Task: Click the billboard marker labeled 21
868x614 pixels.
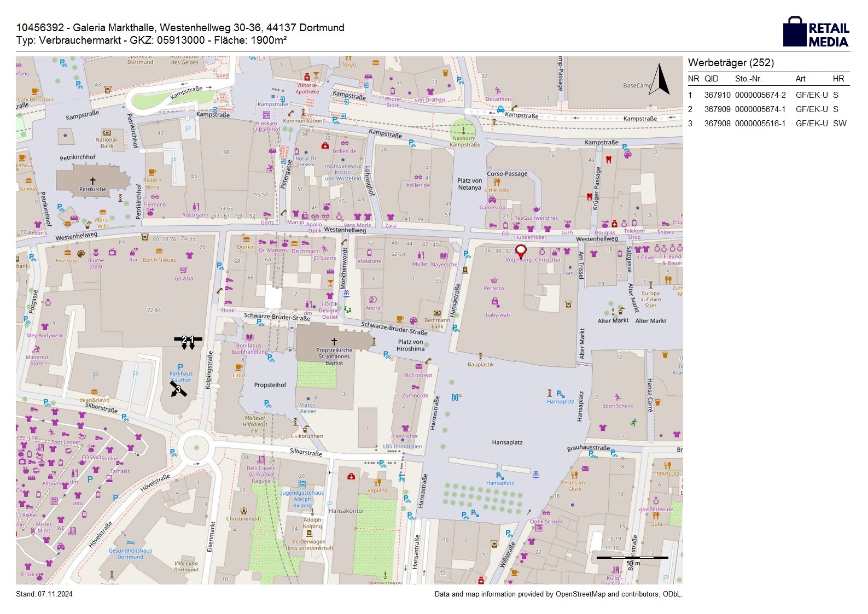Action: (x=188, y=341)
